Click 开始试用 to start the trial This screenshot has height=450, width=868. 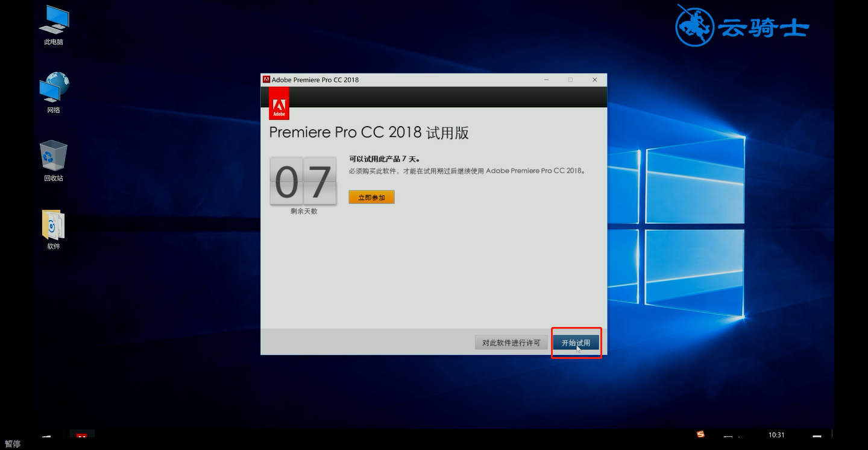(x=576, y=343)
